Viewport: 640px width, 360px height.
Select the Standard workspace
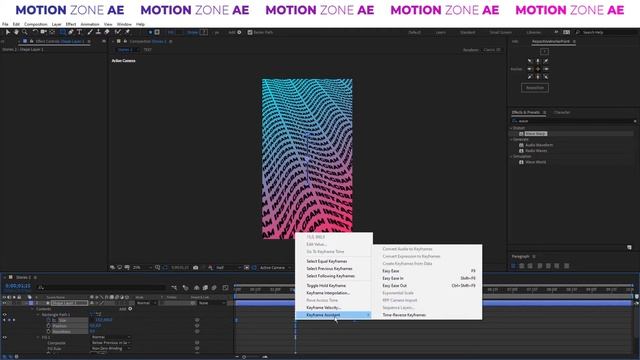467,32
